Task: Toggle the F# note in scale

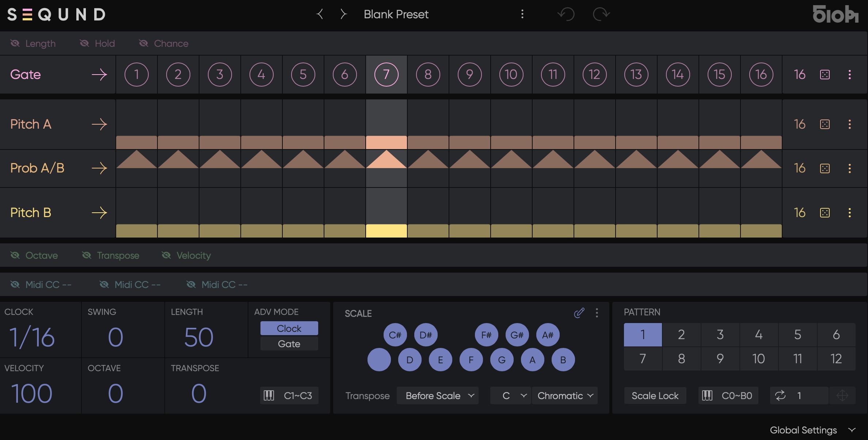Action: [x=486, y=335]
